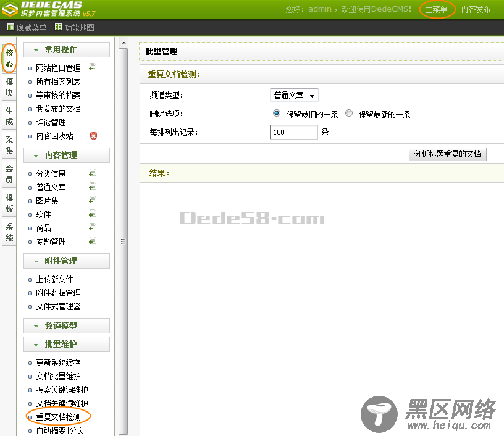Click add icon next to 商品
The width and height of the screenshot is (504, 436).
click(x=93, y=227)
